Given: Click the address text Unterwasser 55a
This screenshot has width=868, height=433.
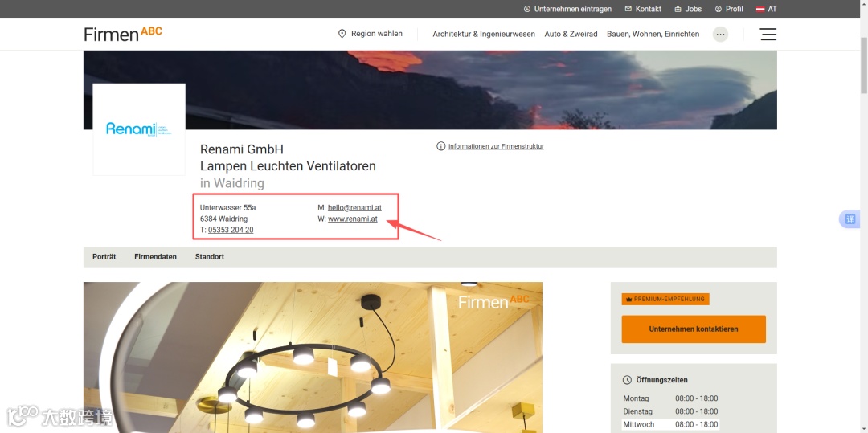Looking at the screenshot, I should (x=227, y=208).
